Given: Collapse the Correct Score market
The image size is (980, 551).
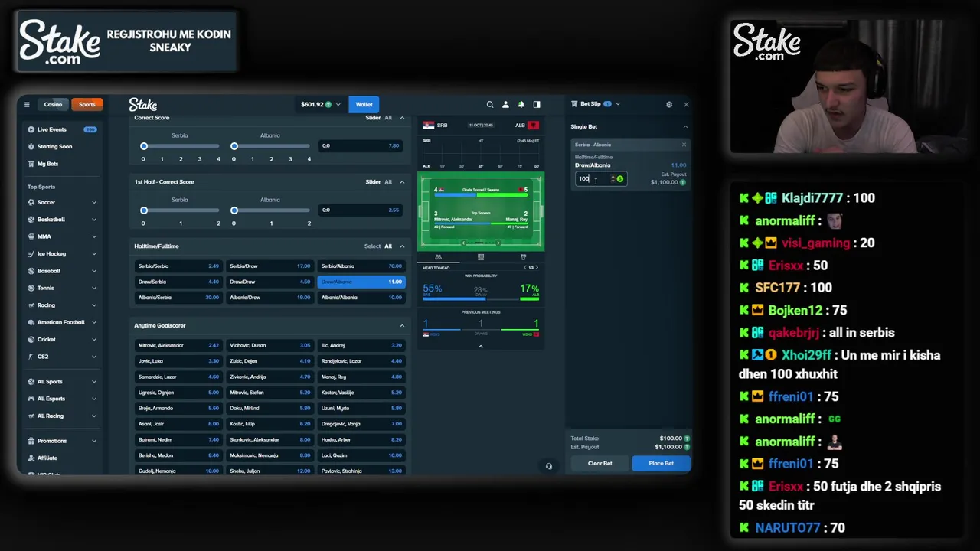Looking at the screenshot, I should [x=402, y=118].
